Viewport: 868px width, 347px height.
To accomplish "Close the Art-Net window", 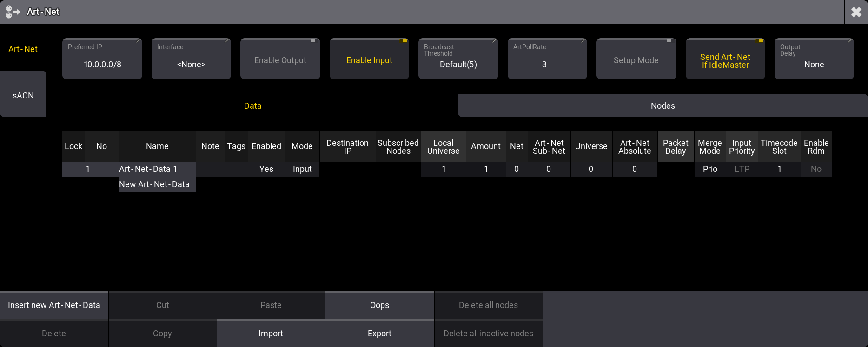I will point(856,12).
